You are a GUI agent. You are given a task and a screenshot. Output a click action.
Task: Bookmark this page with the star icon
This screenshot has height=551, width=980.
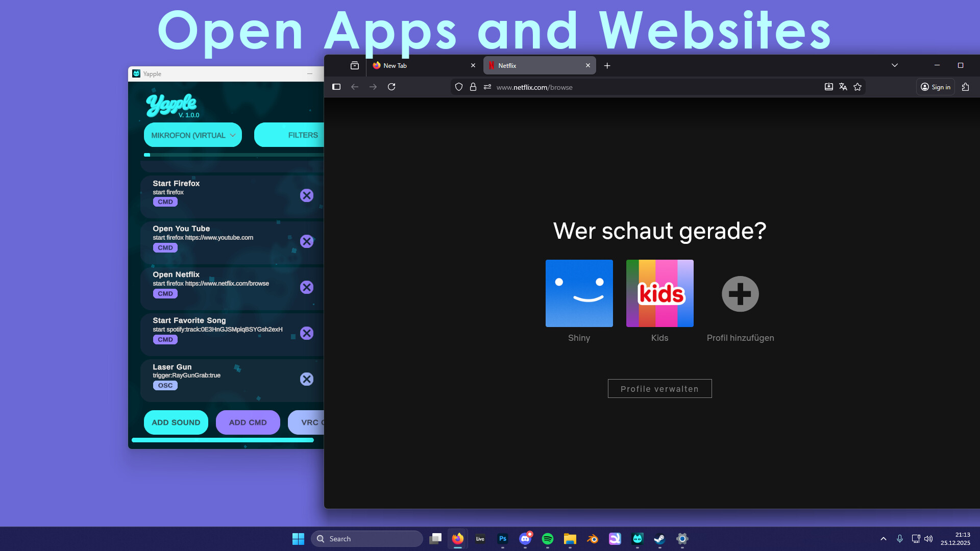[x=857, y=87]
